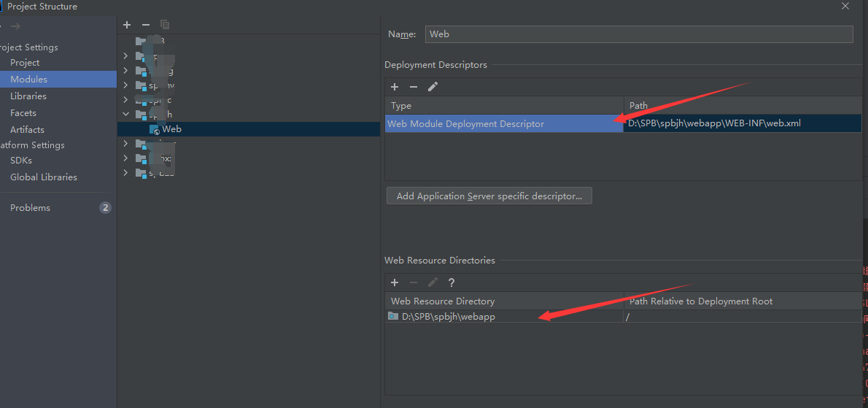Open the Facets settings page
Image resolution: width=868 pixels, height=408 pixels.
23,112
